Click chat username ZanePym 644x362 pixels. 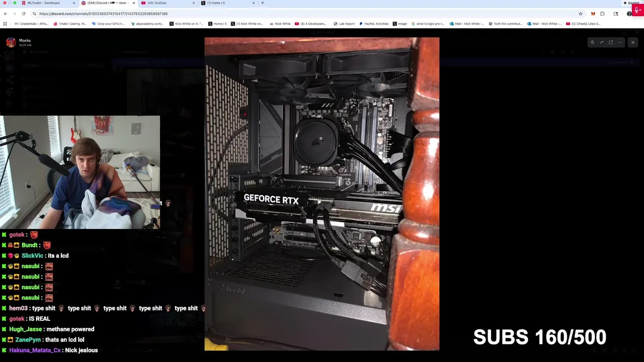click(28, 340)
